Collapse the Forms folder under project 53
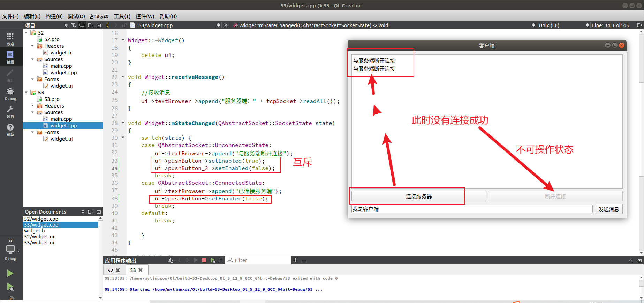Image resolution: width=644 pixels, height=303 pixels. (x=32, y=132)
